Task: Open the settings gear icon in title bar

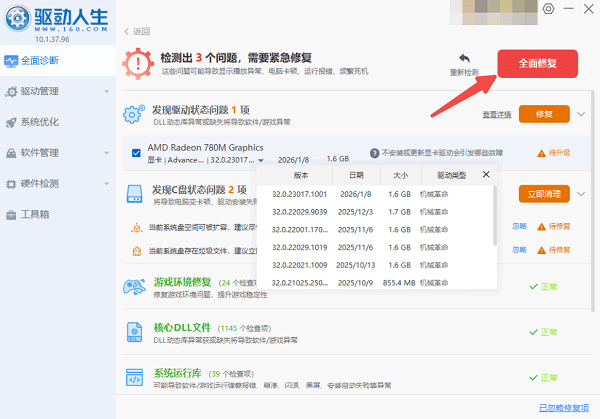Action: (x=548, y=8)
